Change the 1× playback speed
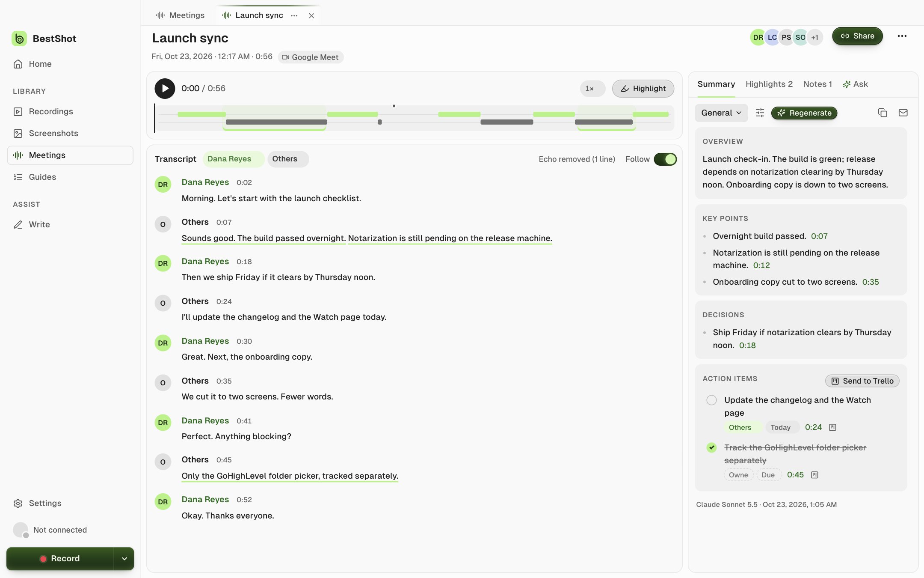Viewport: 924px width, 578px height. click(592, 89)
